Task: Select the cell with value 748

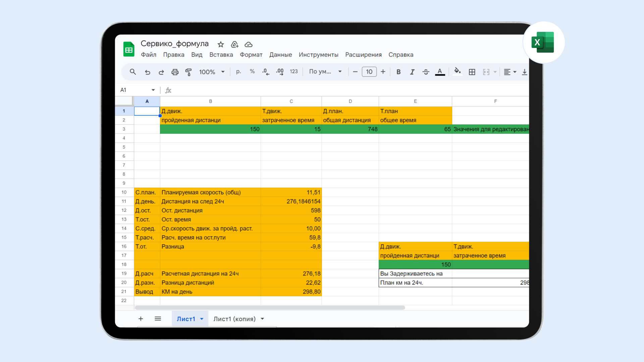Action: pos(350,129)
